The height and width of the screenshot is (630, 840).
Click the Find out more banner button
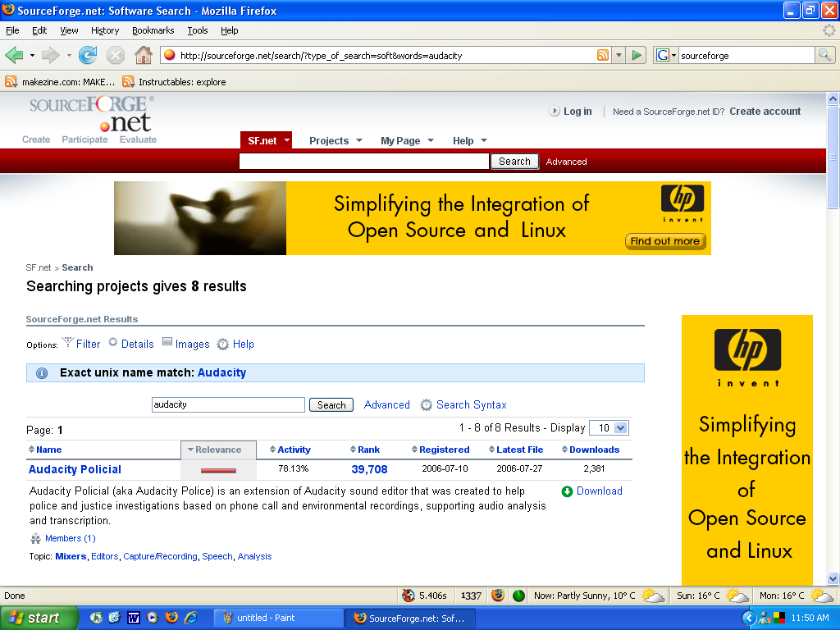tap(664, 241)
